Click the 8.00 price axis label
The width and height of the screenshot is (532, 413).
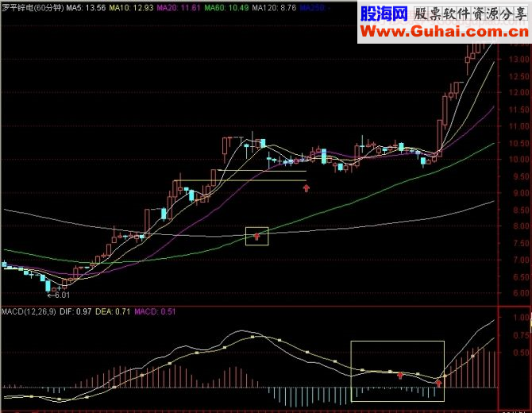521,226
